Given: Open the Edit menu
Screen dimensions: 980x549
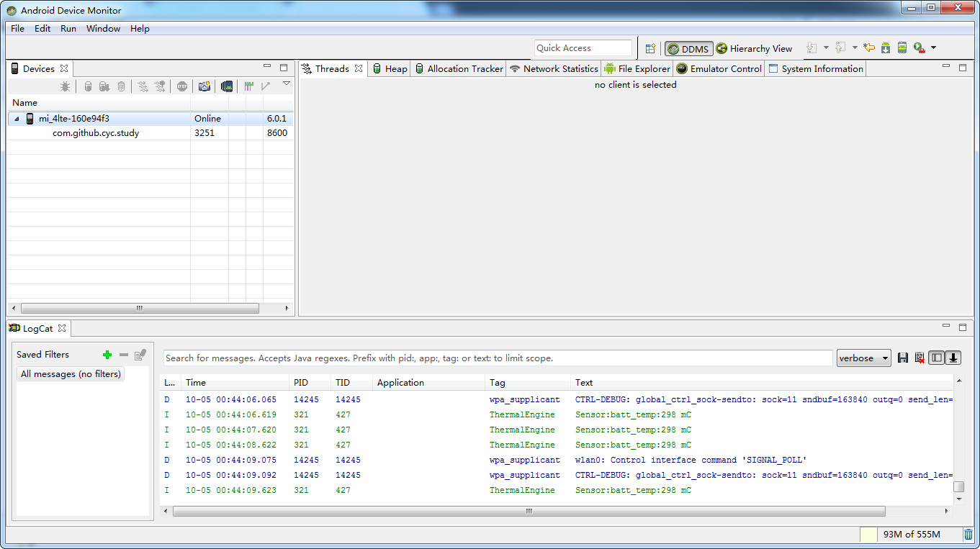Looking at the screenshot, I should tap(42, 29).
